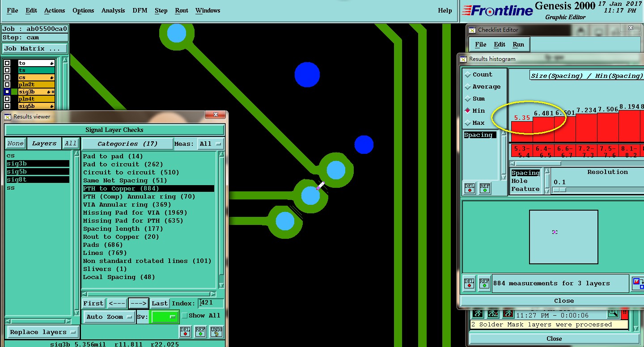The width and height of the screenshot is (644, 347).
Task: Click green color box of sig3b layer
Action: click(x=14, y=92)
